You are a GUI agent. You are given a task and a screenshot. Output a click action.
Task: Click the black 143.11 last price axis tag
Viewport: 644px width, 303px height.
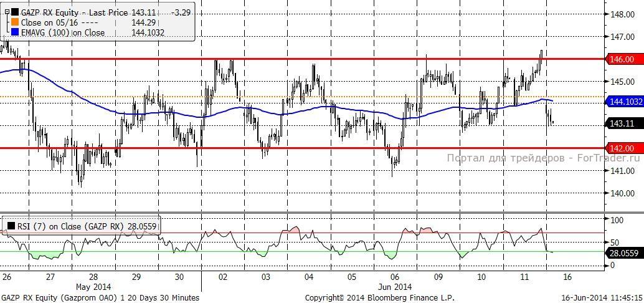(x=625, y=123)
